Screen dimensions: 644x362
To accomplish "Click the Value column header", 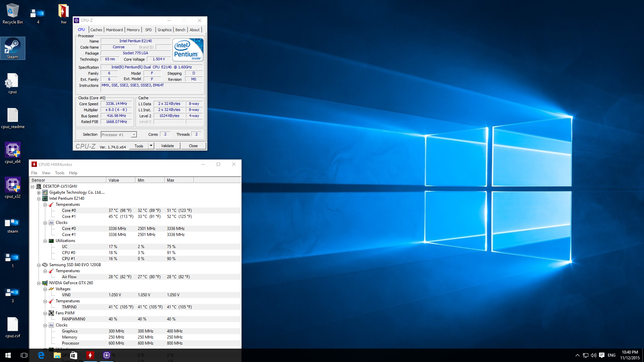I will [x=121, y=180].
